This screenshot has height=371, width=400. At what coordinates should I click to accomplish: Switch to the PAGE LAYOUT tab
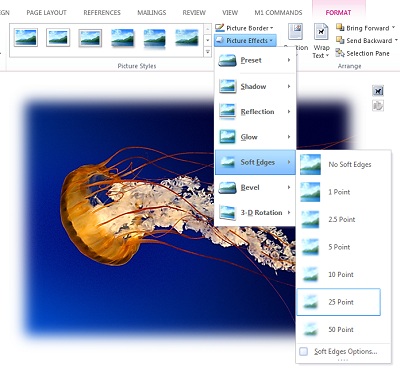pyautogui.click(x=46, y=13)
